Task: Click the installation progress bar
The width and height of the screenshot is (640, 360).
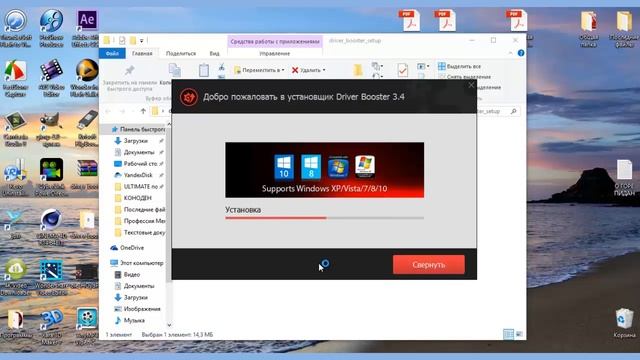Action: tap(324, 218)
